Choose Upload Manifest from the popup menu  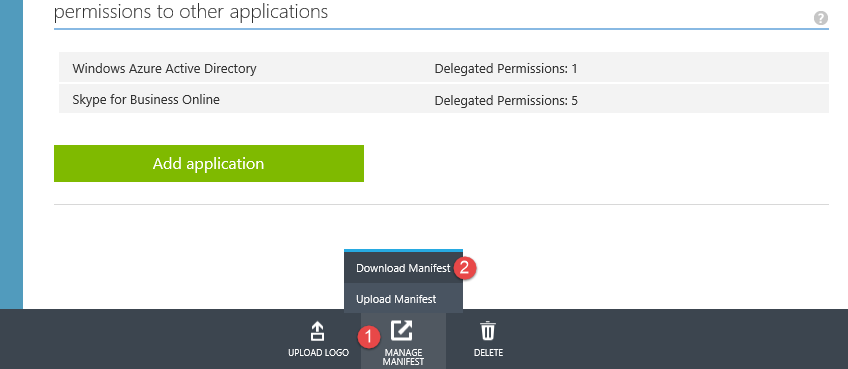point(403,299)
